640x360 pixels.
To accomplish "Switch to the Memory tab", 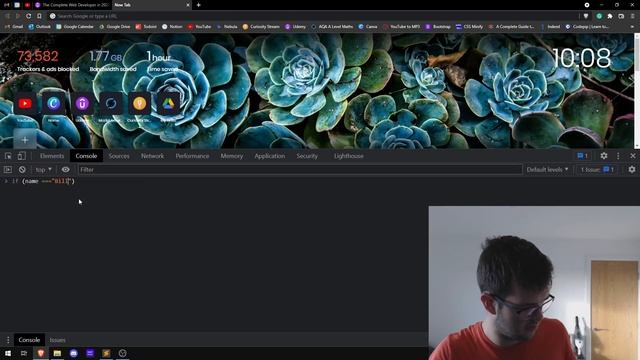I will [231, 156].
